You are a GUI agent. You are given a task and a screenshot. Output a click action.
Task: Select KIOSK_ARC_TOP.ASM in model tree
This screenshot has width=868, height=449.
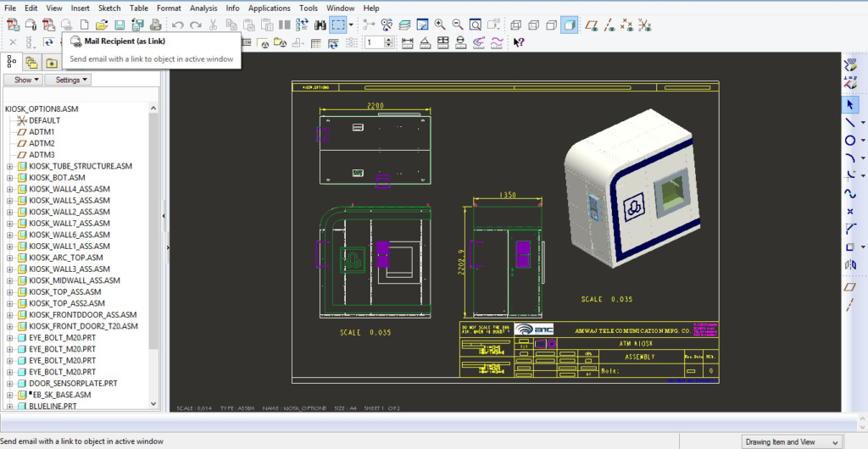[x=65, y=258]
